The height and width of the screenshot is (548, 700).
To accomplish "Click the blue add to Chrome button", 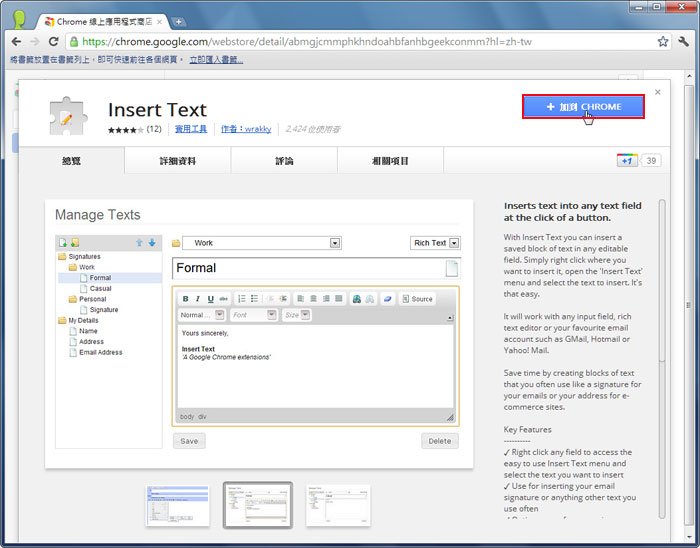I will (583, 107).
